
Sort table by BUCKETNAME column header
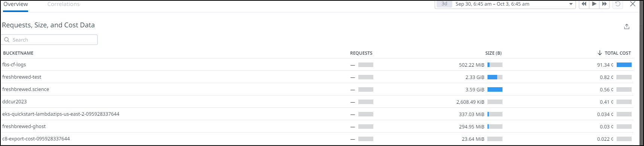(x=18, y=53)
